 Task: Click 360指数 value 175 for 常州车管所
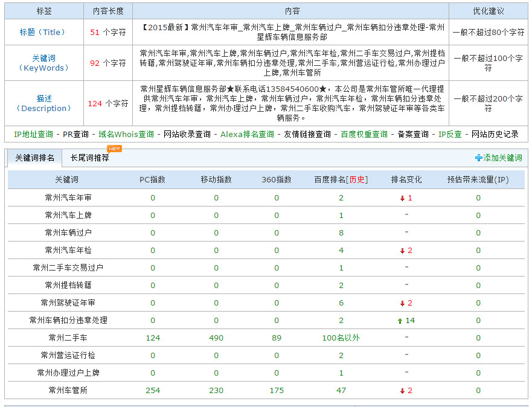[x=277, y=391]
